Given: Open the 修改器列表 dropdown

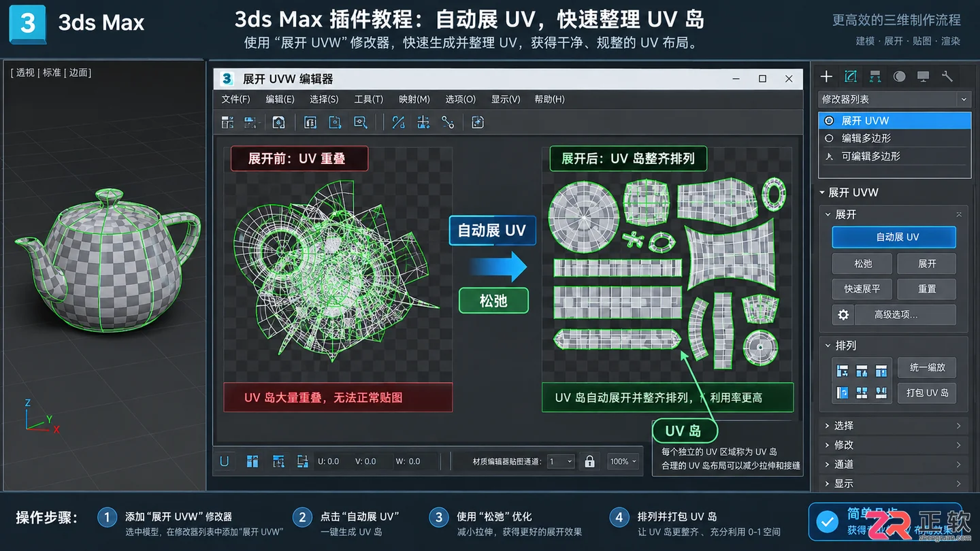Looking at the screenshot, I should [x=894, y=99].
